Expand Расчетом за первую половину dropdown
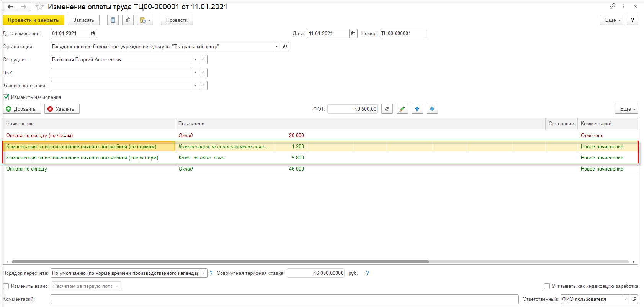 [117, 286]
